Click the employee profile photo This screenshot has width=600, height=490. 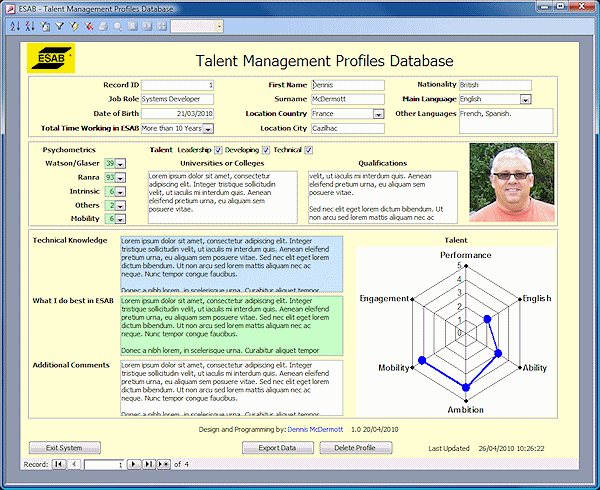(x=512, y=182)
